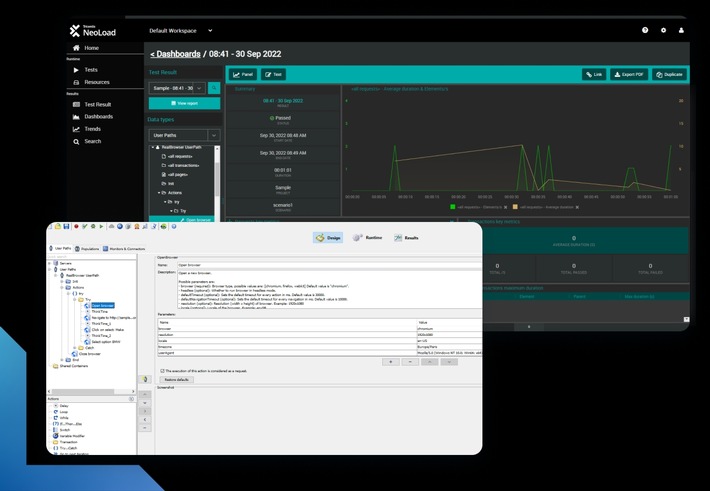Viewport: 710px width, 491px height.
Task: Click the save disk icon in designer toolbar
Action: point(67,226)
